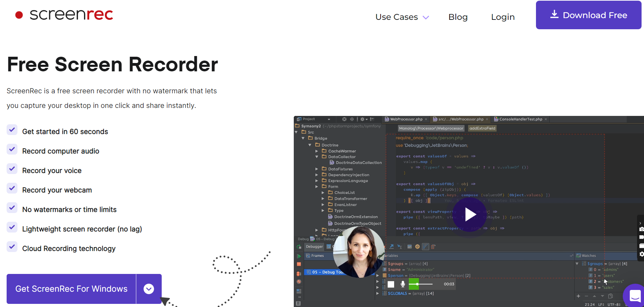This screenshot has height=307, width=644.
Task: Click the blue step out arrow icon
Action: (392, 246)
